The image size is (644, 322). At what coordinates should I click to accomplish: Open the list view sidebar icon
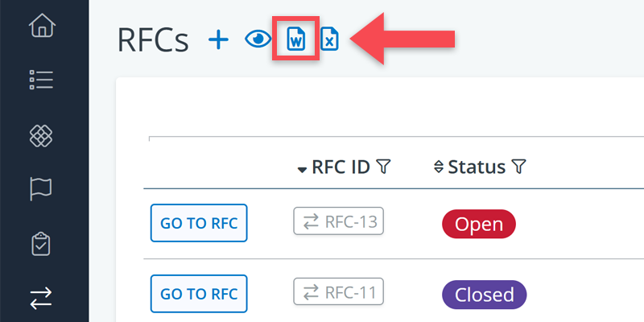pos(41,79)
